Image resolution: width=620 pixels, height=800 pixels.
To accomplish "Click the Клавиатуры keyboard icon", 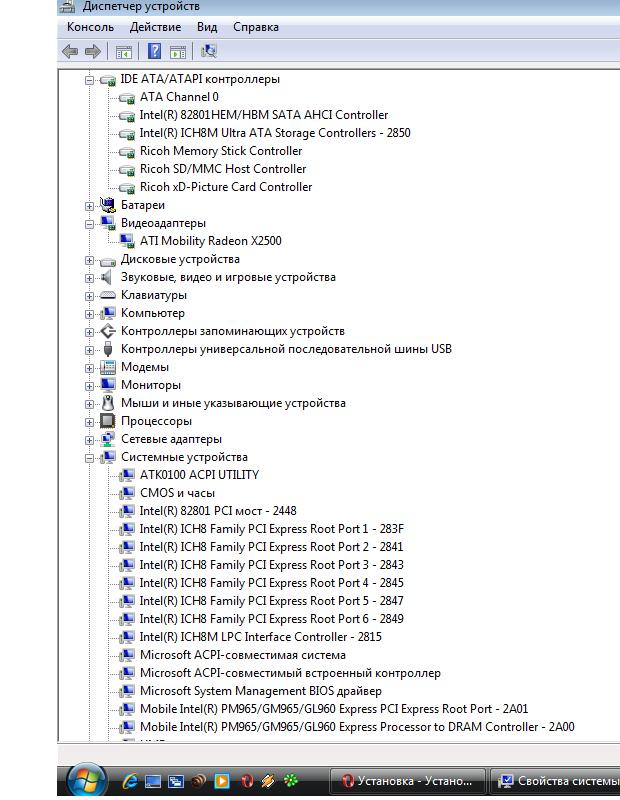I will click(x=108, y=295).
